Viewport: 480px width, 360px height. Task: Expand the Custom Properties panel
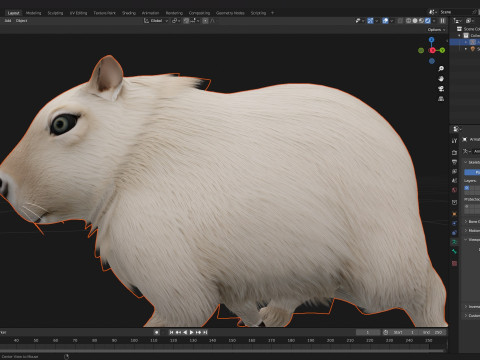coord(471,316)
